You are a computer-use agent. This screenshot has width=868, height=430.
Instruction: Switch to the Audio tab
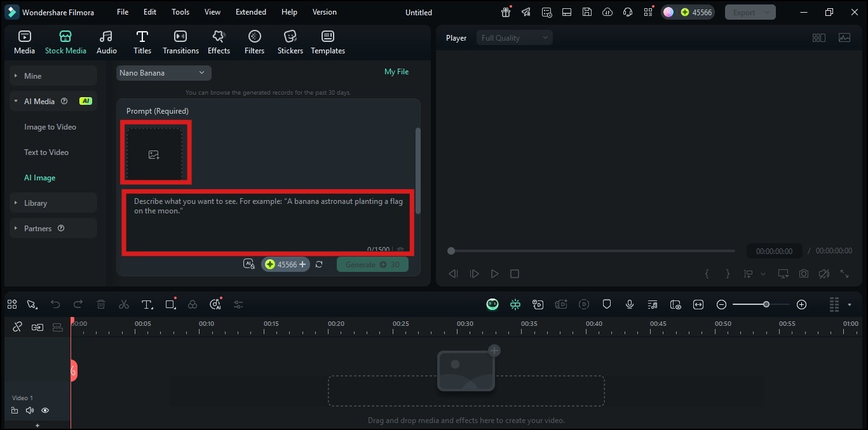click(106, 43)
